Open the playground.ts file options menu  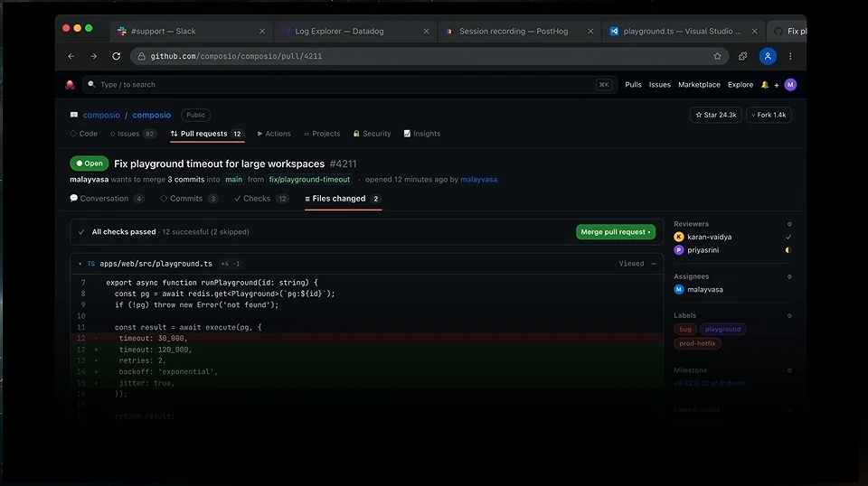654,264
